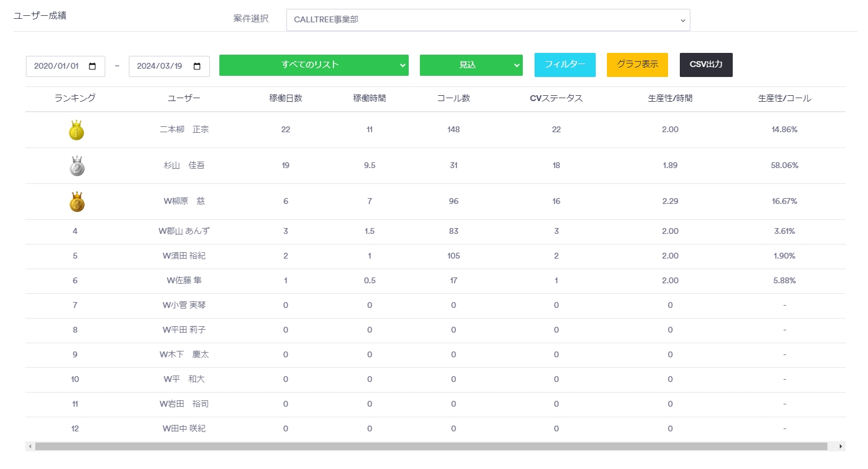Select user W平田 莉子
Viewport: 868px width, 469px height.
pyautogui.click(x=184, y=330)
